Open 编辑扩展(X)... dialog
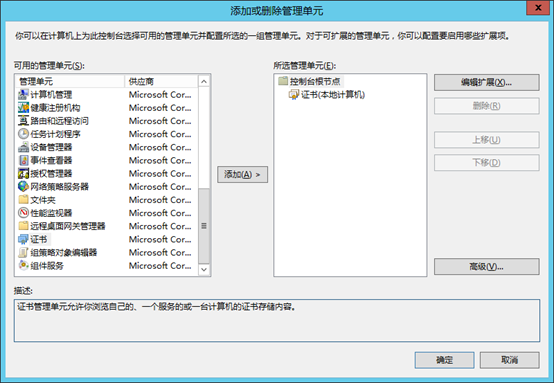Image resolution: width=554 pixels, height=383 pixels. pos(487,82)
